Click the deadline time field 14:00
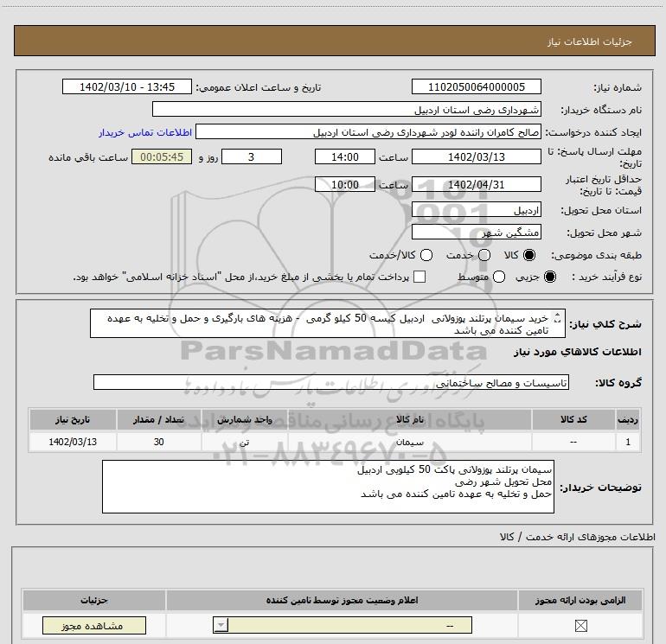 tap(345, 156)
